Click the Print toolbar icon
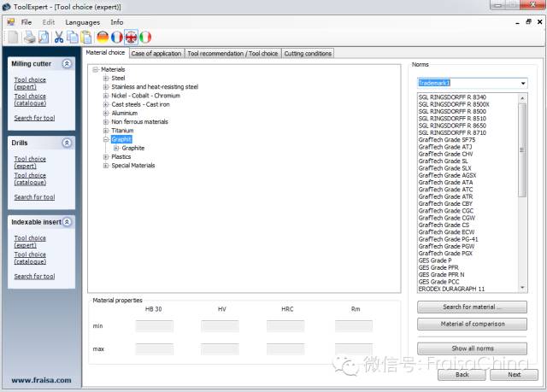This screenshot has height=392, width=547. [30, 37]
